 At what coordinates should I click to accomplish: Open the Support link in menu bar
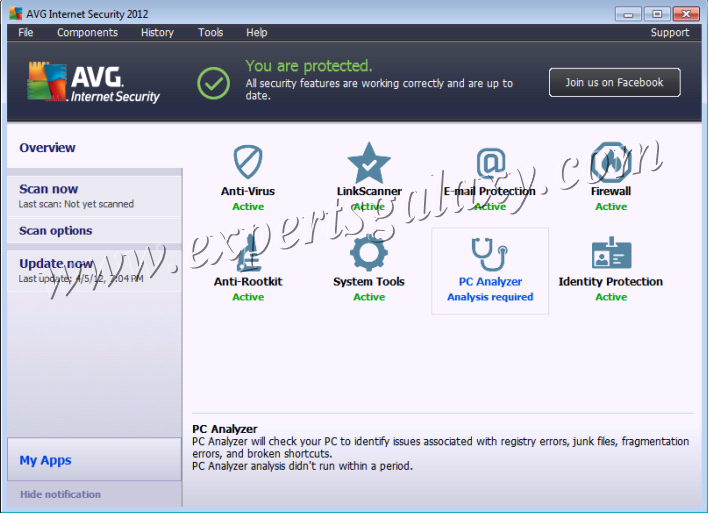coord(670,33)
